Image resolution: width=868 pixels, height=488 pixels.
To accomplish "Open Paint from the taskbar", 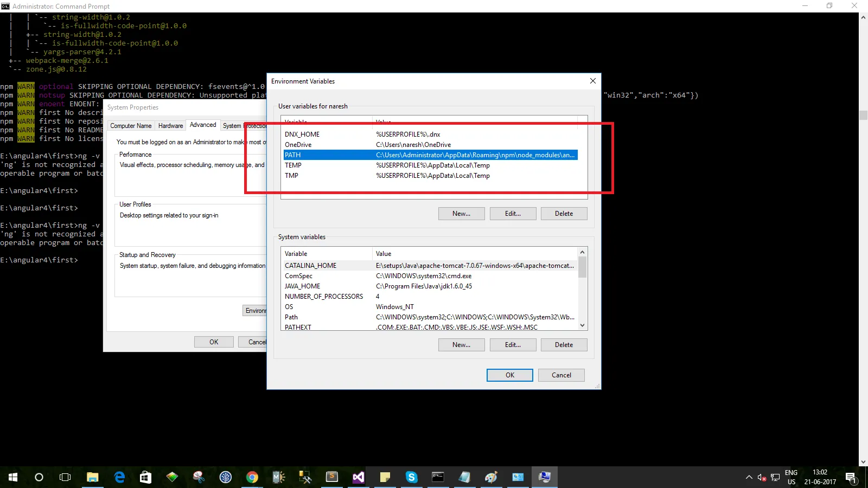I will point(491,477).
